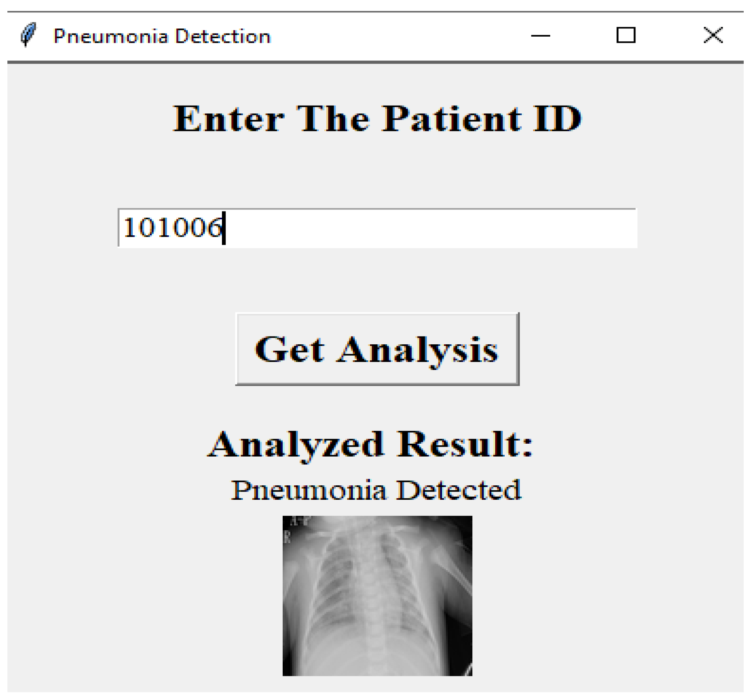Select the chest X-ray image

[x=377, y=596]
